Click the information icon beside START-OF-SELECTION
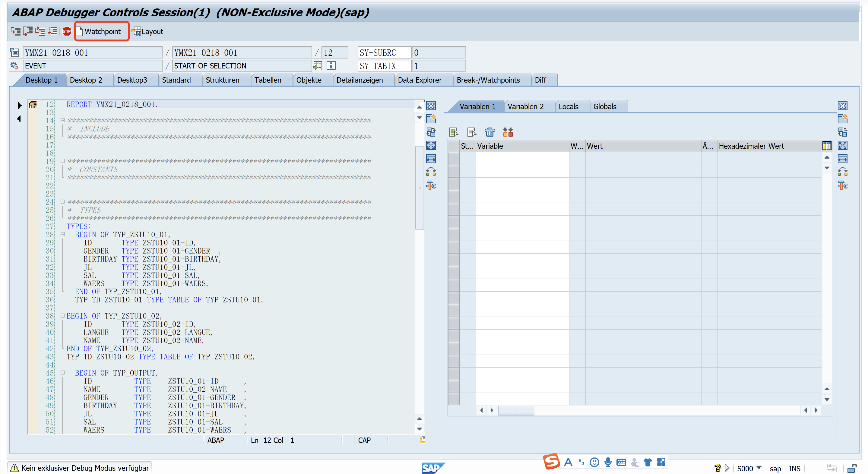 tap(331, 66)
